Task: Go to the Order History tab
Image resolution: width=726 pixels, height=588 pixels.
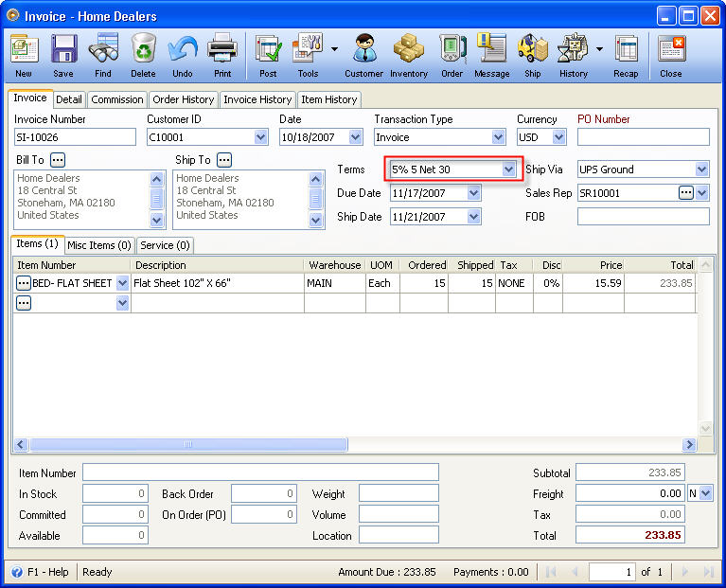Action: [184, 99]
